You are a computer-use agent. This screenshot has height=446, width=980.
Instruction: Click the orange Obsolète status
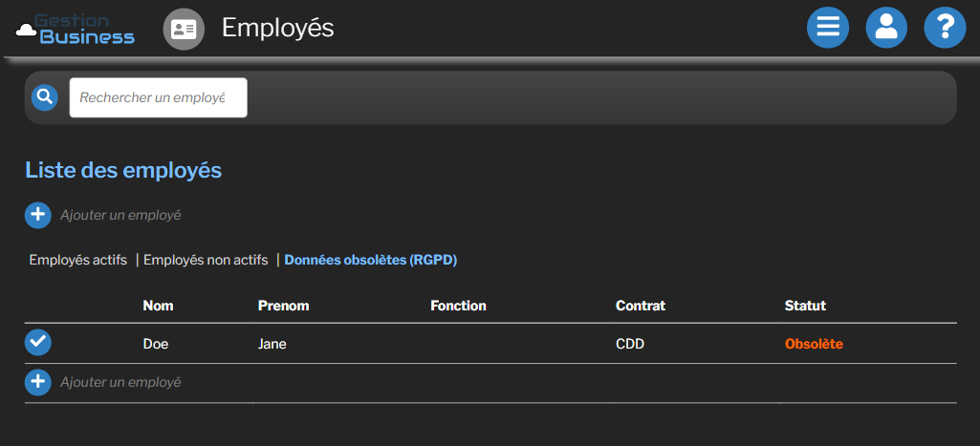(814, 344)
